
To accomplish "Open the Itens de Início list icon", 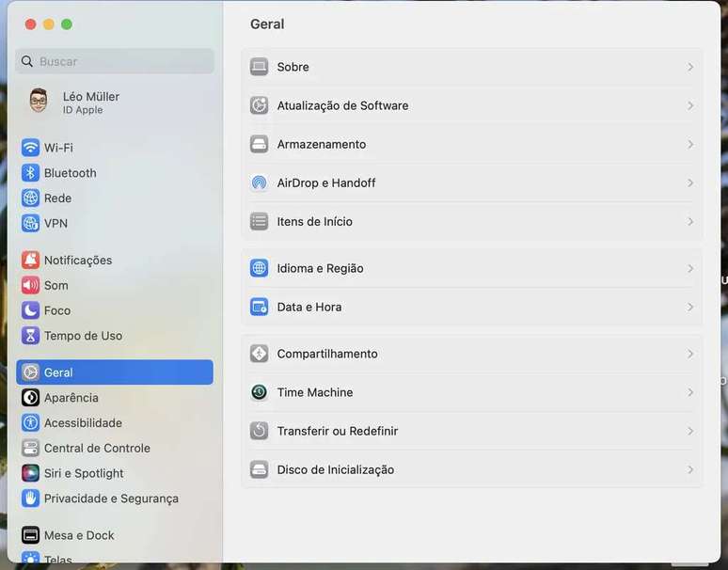I will coord(259,221).
